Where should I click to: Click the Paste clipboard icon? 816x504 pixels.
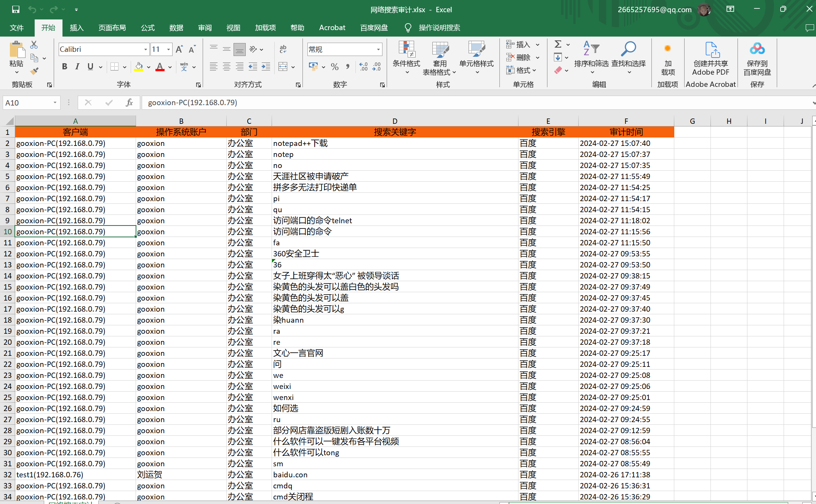[16, 50]
